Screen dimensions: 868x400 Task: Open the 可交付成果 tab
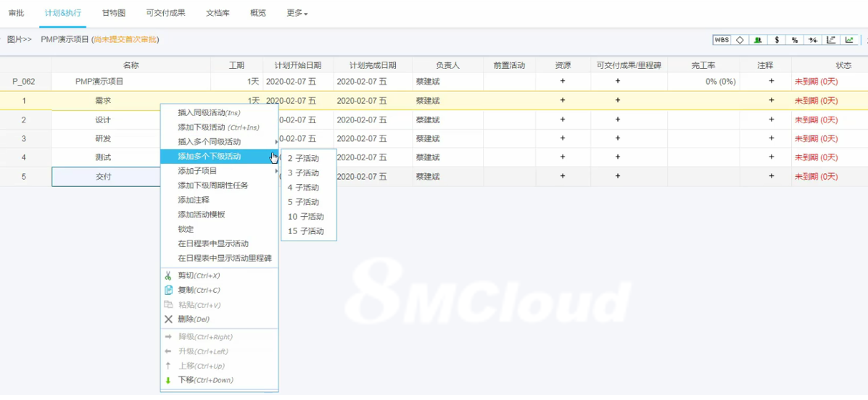(x=165, y=13)
